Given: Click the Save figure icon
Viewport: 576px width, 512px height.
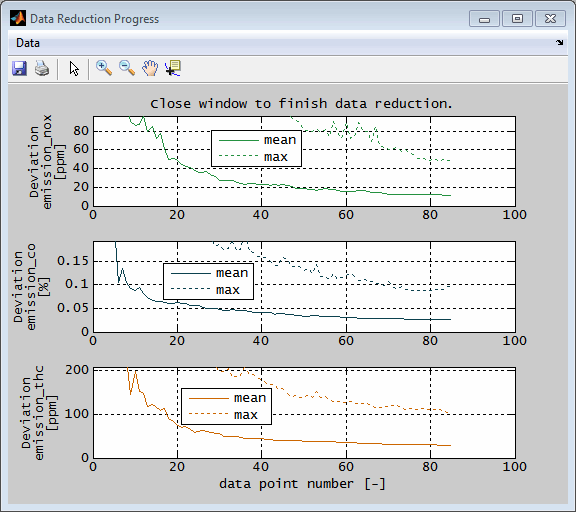Looking at the screenshot, I should tap(19, 69).
